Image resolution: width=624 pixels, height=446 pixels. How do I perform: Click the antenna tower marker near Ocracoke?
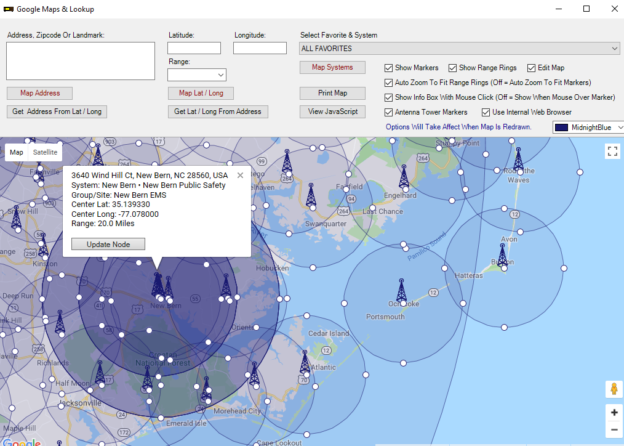pos(402,288)
